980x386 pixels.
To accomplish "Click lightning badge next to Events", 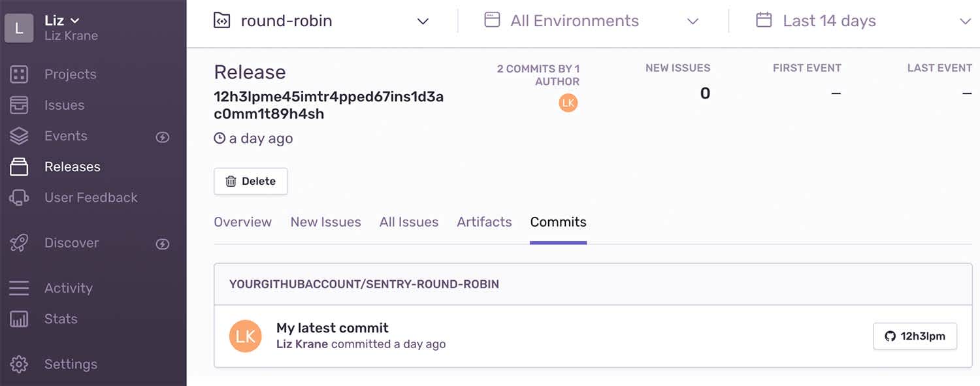I will click(163, 137).
